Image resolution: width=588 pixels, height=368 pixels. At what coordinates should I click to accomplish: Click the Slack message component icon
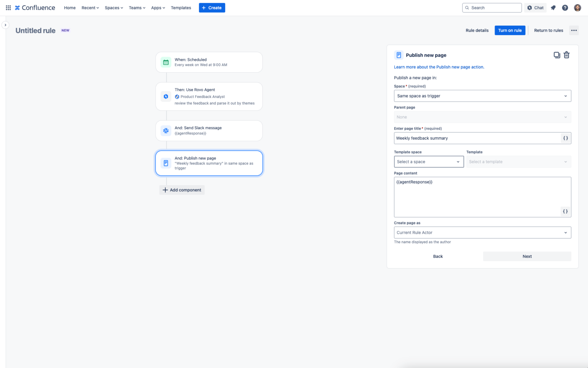click(x=165, y=130)
